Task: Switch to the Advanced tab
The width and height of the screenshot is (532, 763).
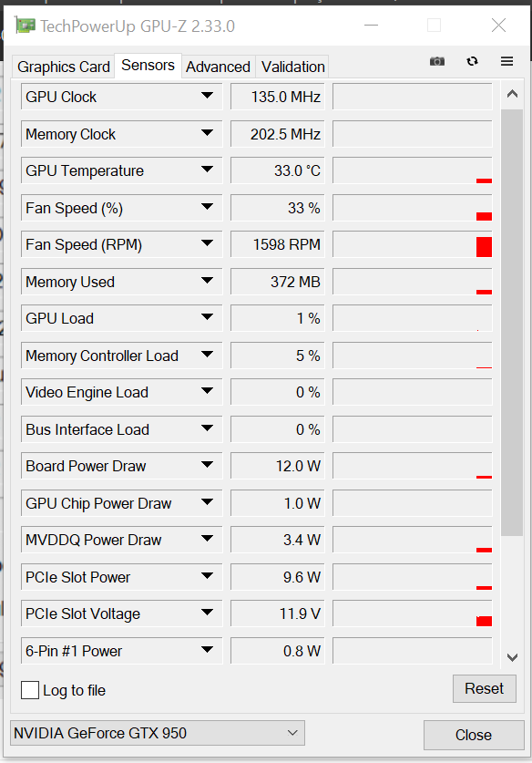Action: click(218, 67)
